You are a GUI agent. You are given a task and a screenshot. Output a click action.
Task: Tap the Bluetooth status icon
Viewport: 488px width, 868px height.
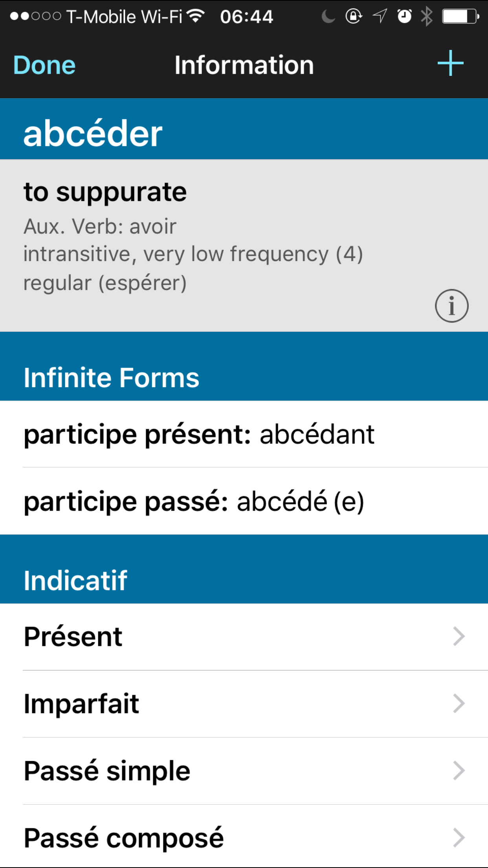tap(426, 17)
